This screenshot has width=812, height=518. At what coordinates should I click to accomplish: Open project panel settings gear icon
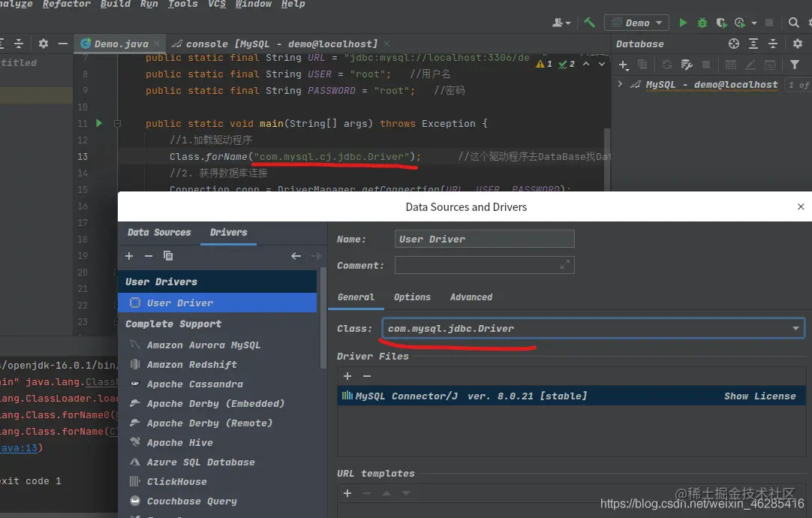click(44, 44)
